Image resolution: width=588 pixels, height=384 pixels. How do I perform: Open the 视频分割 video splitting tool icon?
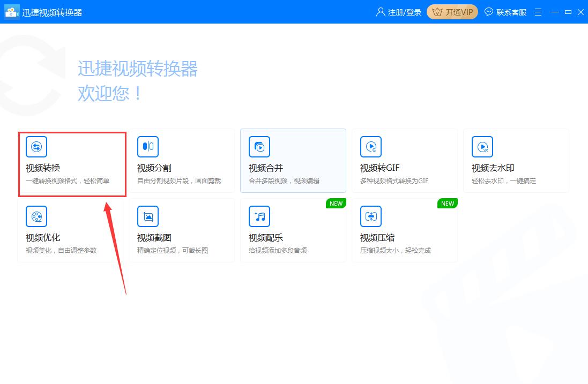147,146
